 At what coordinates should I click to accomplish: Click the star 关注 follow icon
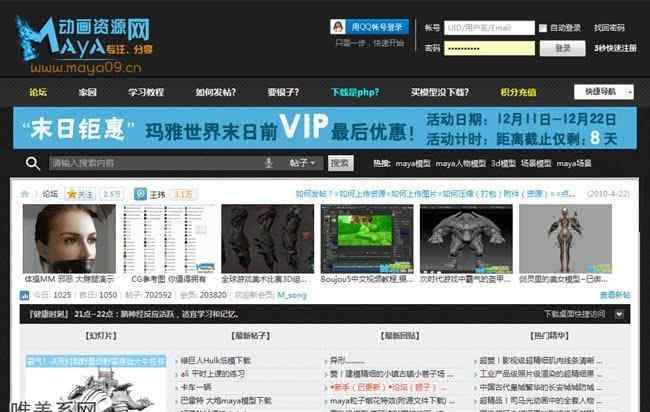point(72,194)
